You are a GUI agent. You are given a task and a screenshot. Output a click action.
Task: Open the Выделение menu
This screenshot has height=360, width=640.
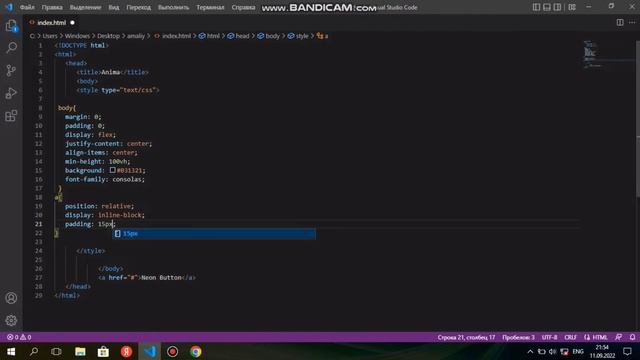click(85, 7)
